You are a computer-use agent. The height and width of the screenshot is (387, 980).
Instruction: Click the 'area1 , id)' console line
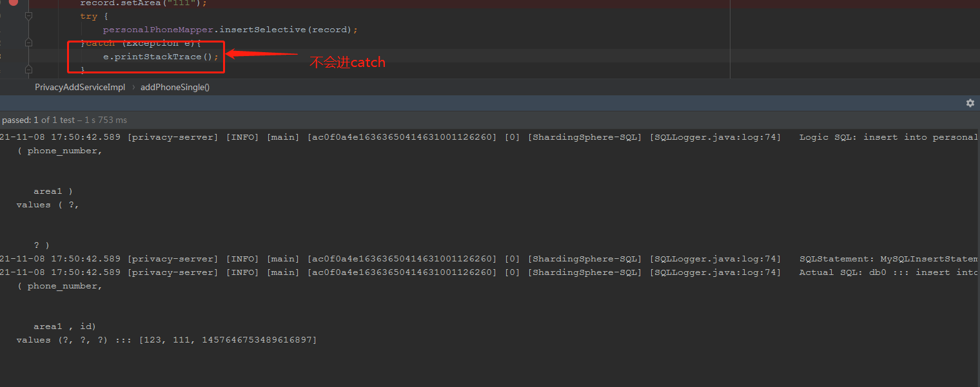point(64,326)
